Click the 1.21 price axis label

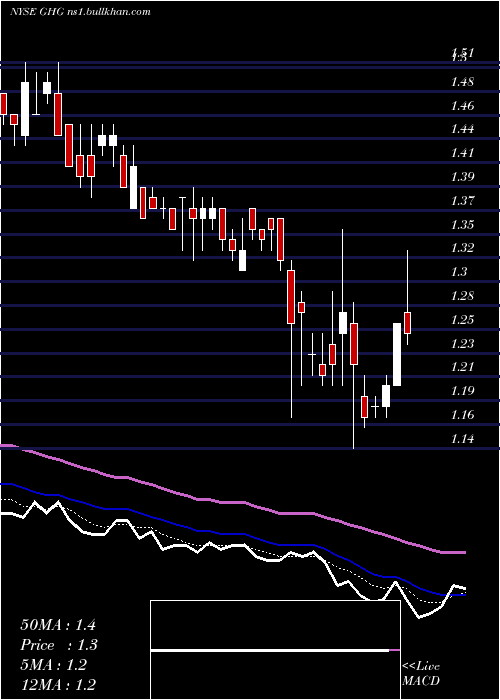point(462,367)
